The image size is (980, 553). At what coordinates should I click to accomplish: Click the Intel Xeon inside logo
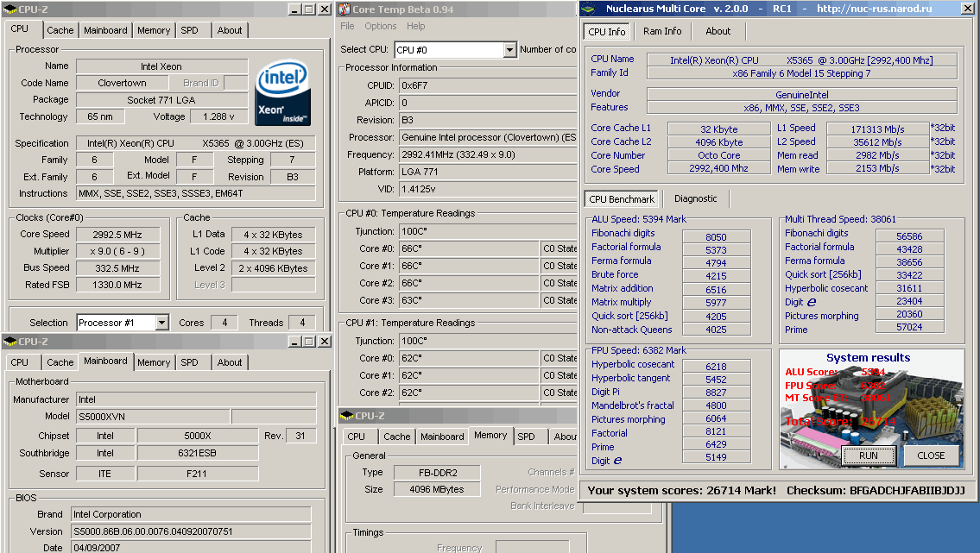click(x=282, y=92)
